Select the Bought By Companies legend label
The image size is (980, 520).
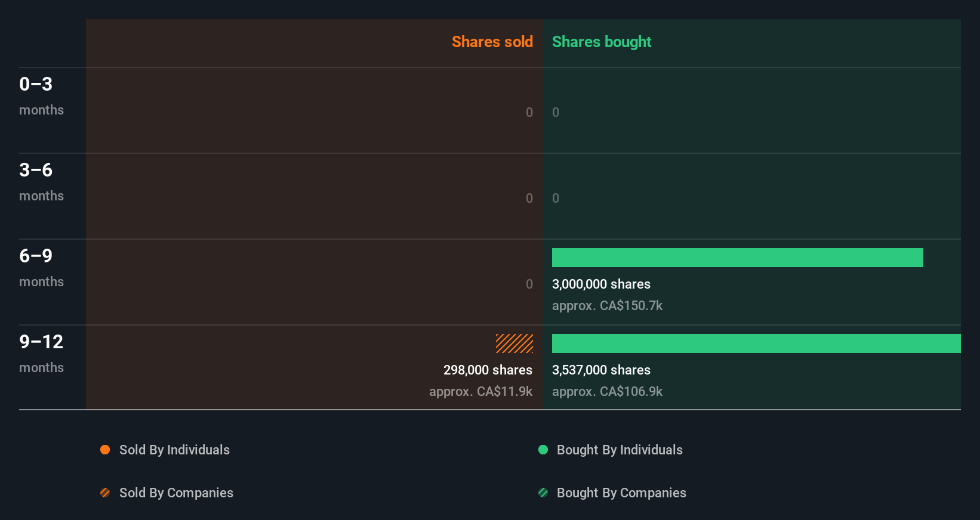[x=621, y=493]
